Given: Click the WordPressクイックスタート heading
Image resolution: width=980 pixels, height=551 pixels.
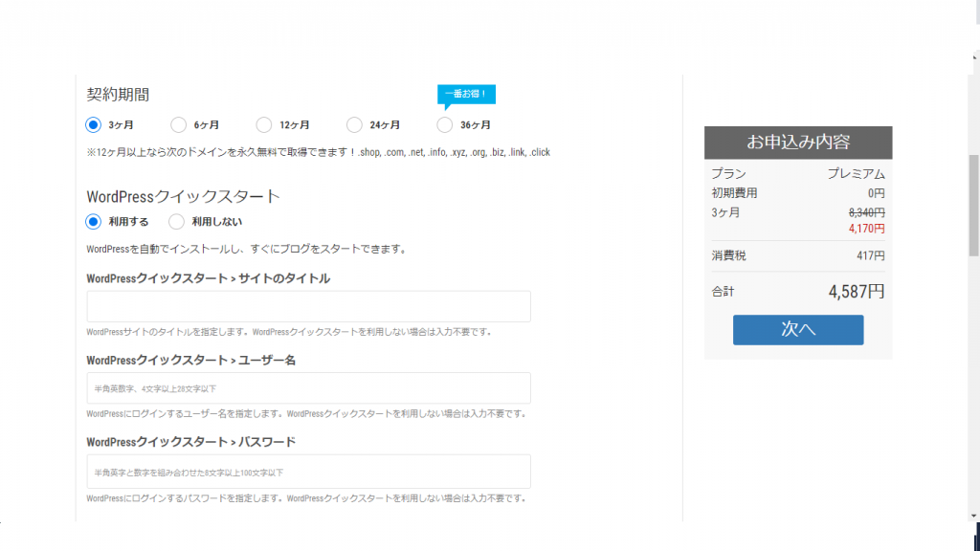Looking at the screenshot, I should tap(183, 196).
